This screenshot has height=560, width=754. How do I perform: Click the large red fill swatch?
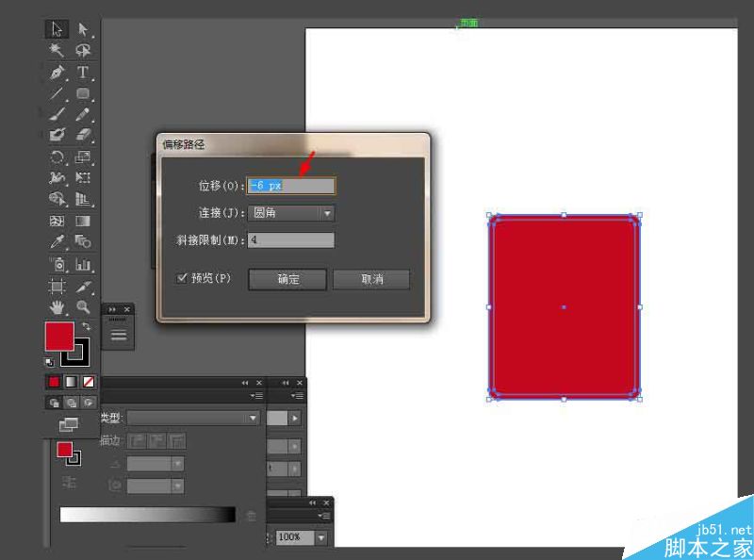[59, 337]
